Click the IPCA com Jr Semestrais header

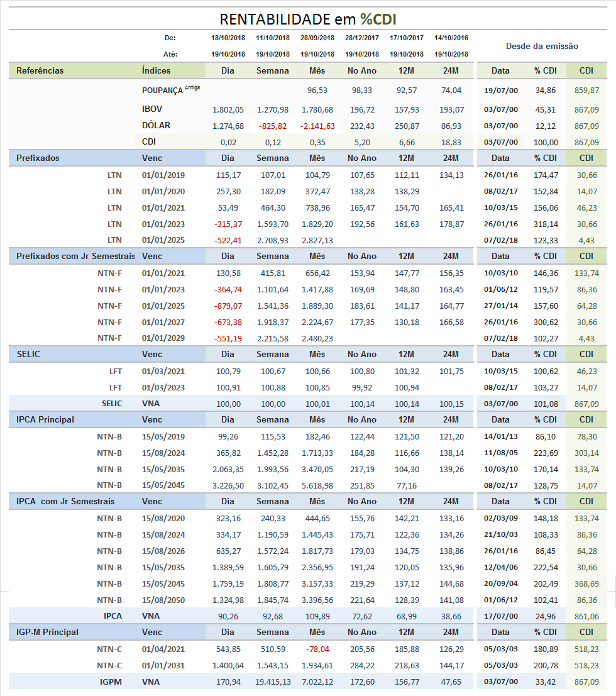click(x=65, y=501)
